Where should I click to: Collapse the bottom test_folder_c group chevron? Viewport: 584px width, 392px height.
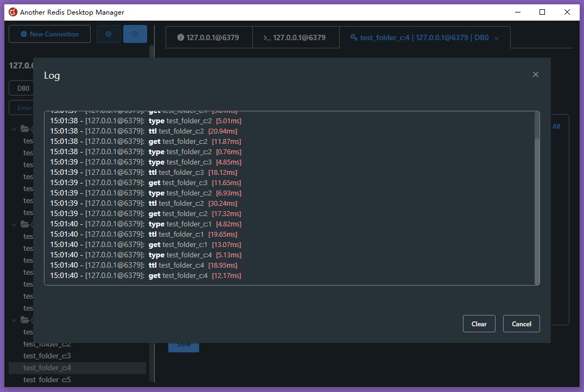coord(14,320)
